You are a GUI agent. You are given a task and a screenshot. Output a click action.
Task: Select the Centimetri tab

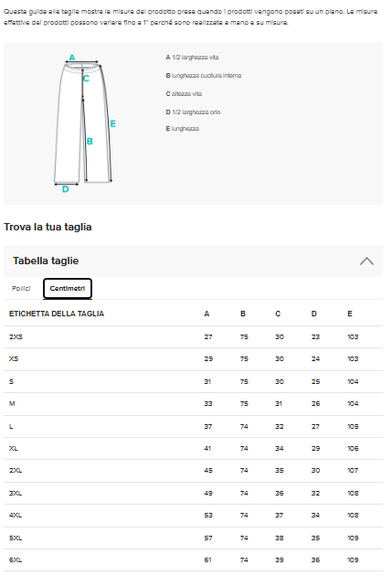[x=68, y=289]
